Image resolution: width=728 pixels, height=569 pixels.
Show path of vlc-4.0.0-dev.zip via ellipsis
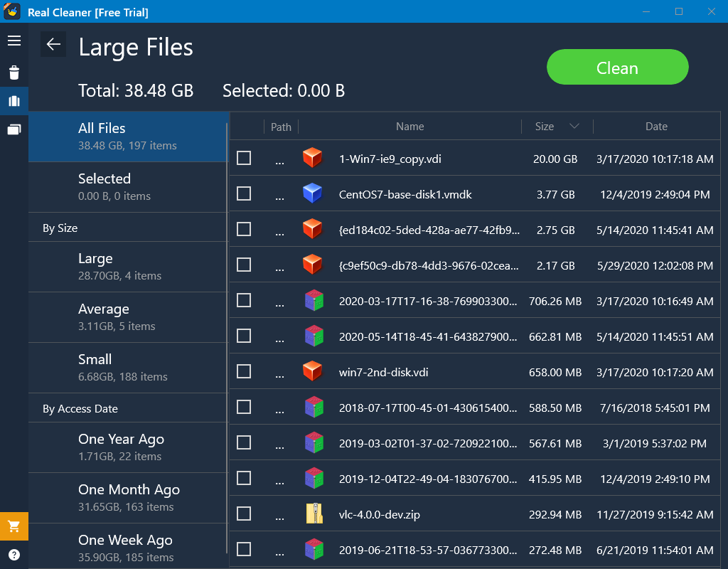point(279,519)
